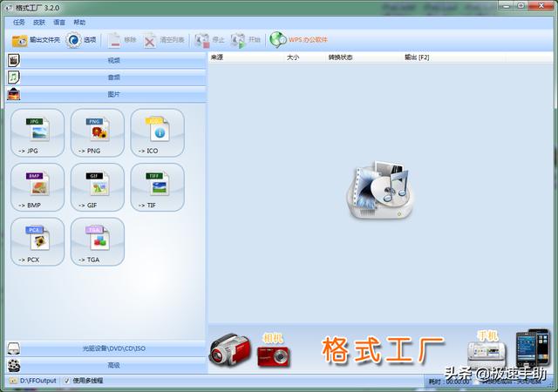This screenshot has height=392, width=558.
Task: Click the 大小 column header
Action: (305, 57)
